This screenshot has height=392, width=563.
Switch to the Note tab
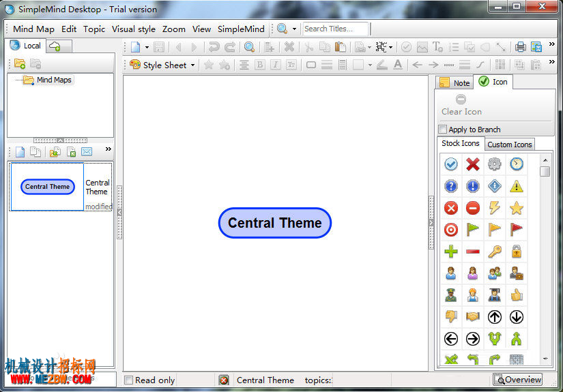(454, 83)
